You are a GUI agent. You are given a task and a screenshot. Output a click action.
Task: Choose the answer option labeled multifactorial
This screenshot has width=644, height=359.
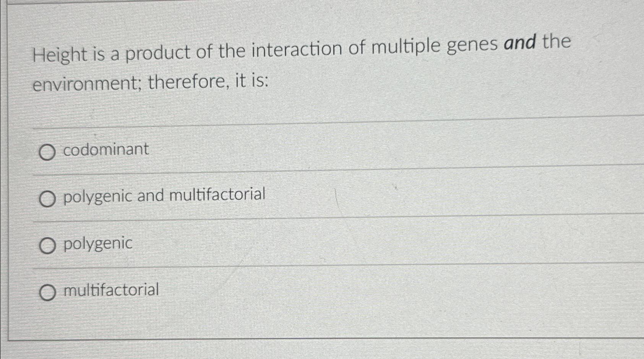point(111,290)
